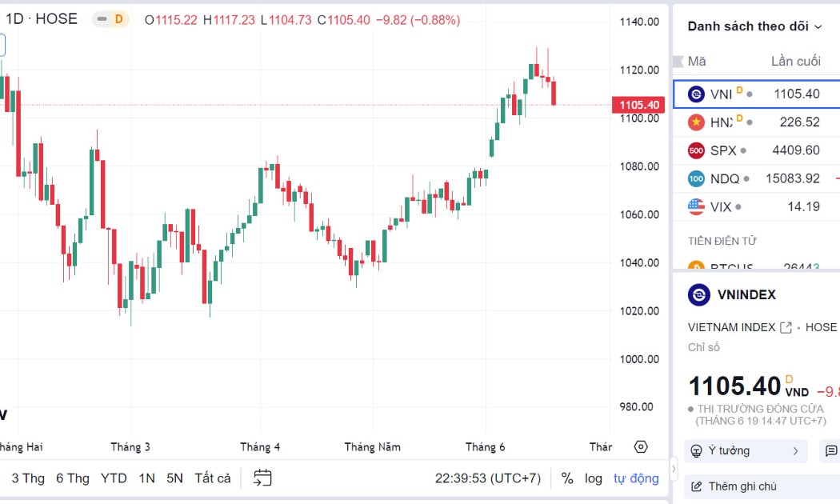Click the SPX 500 symbol icon
840x504 pixels.
pyautogui.click(x=696, y=150)
